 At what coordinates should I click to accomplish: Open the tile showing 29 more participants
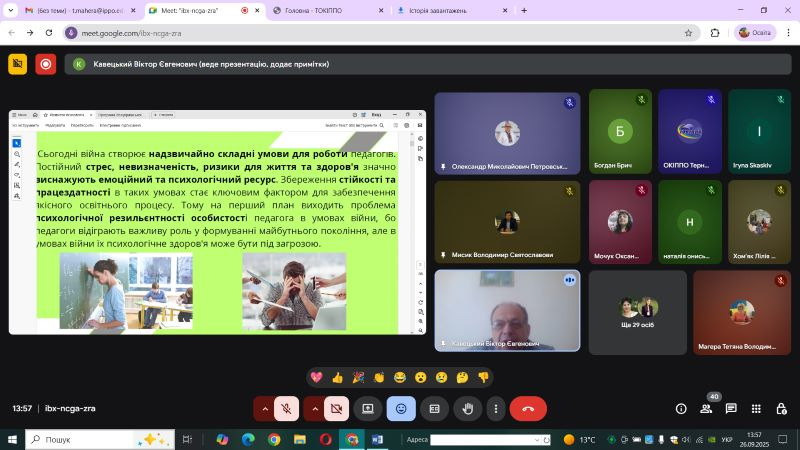[637, 310]
